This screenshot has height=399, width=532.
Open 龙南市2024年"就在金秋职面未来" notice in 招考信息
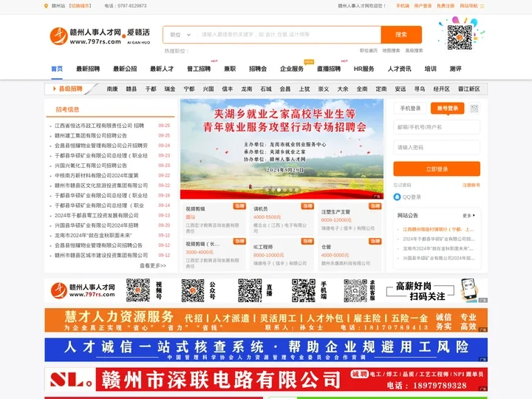(93, 235)
